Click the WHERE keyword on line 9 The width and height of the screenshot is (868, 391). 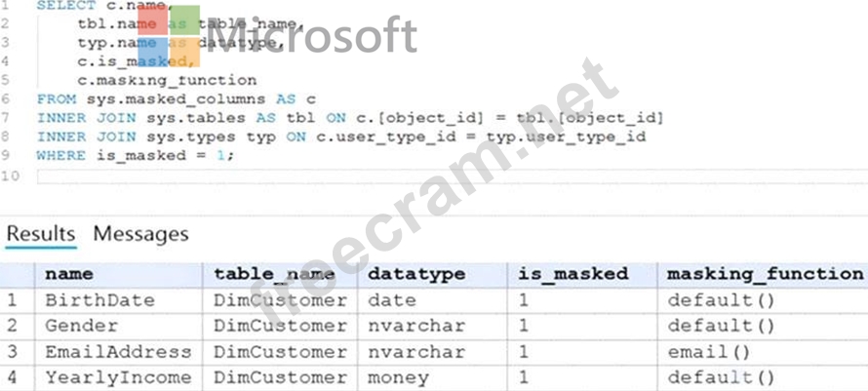[x=62, y=155]
